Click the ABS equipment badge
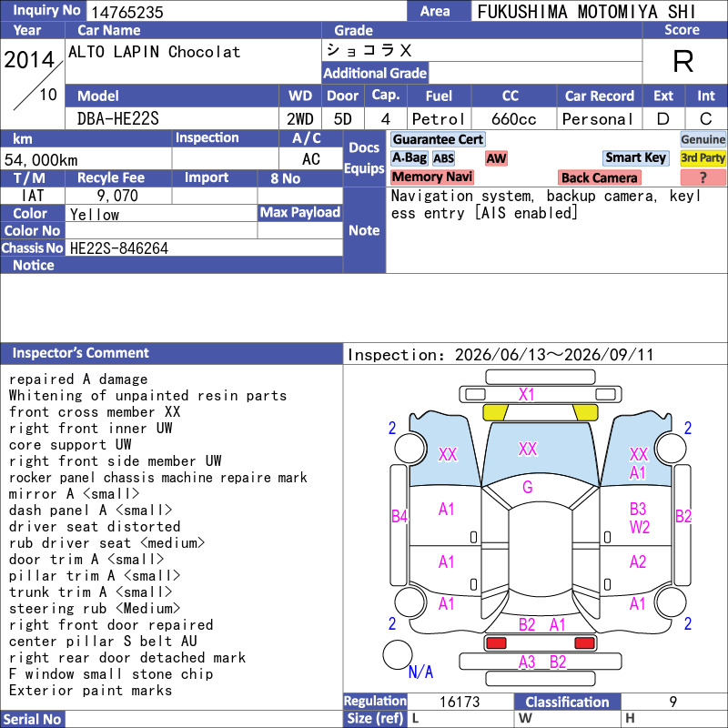 click(x=444, y=158)
